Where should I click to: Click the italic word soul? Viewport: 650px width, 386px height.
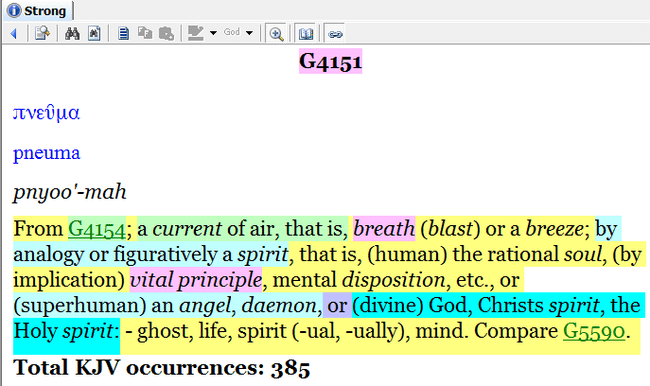point(582,255)
